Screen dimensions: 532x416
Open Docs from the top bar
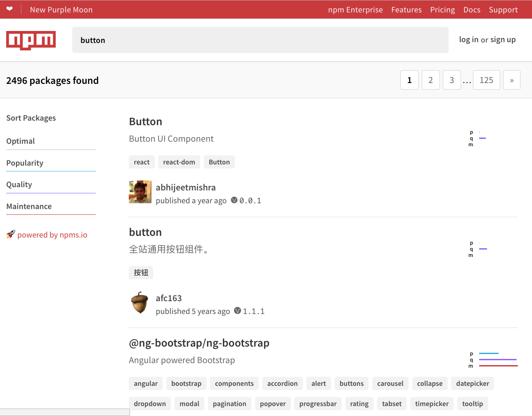pos(472,10)
